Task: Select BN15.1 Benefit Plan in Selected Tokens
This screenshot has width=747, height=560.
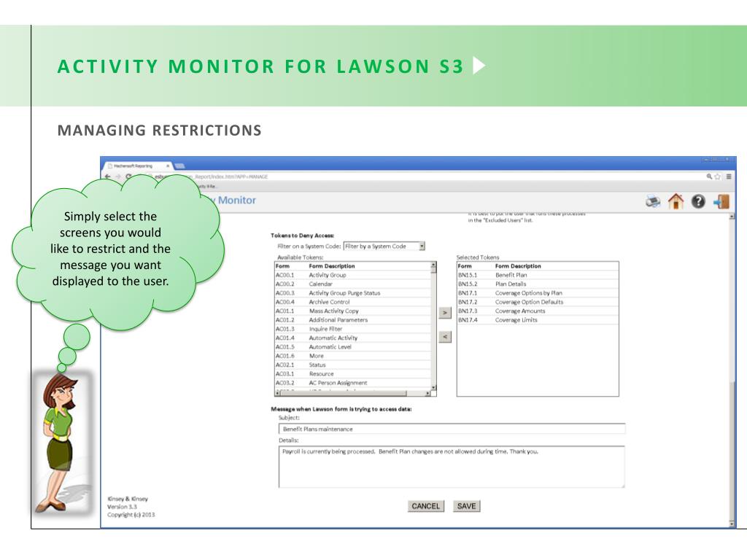Action: 538,275
